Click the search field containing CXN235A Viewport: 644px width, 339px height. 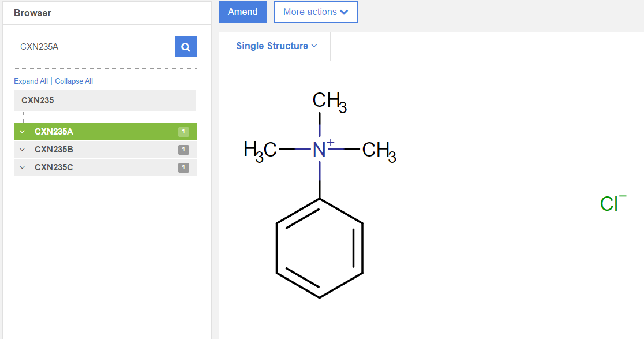tap(94, 47)
